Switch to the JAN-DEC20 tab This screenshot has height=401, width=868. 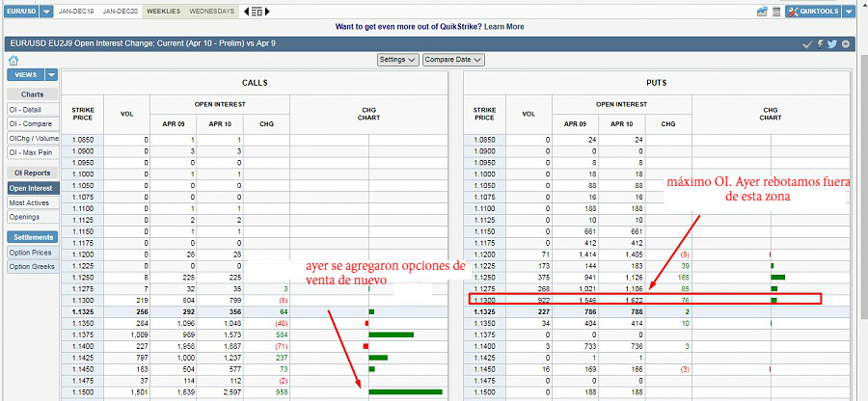(120, 11)
